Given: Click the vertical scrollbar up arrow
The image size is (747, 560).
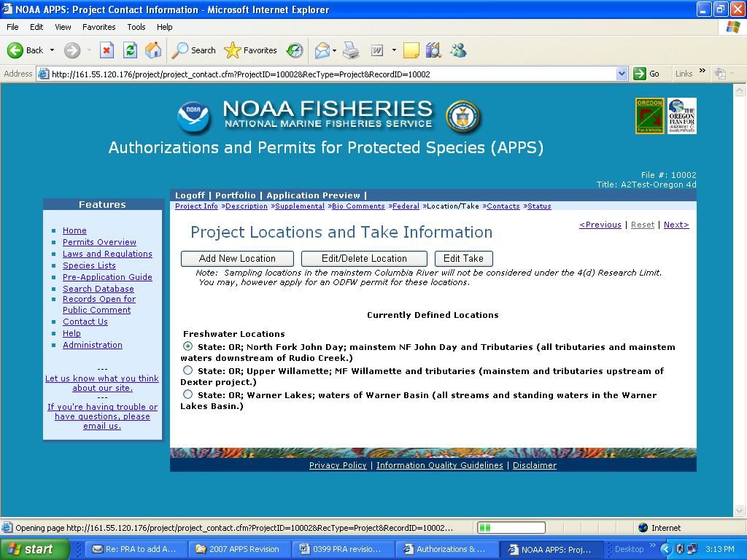Looking at the screenshot, I should coord(739,90).
